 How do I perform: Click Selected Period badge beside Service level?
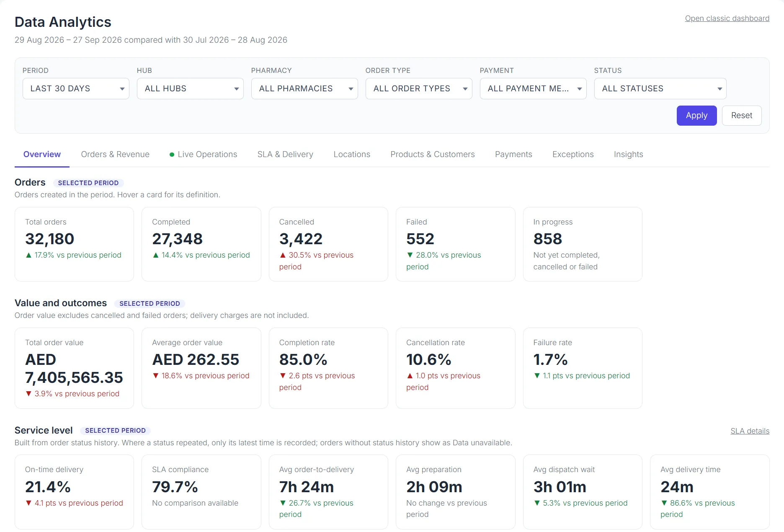point(115,431)
